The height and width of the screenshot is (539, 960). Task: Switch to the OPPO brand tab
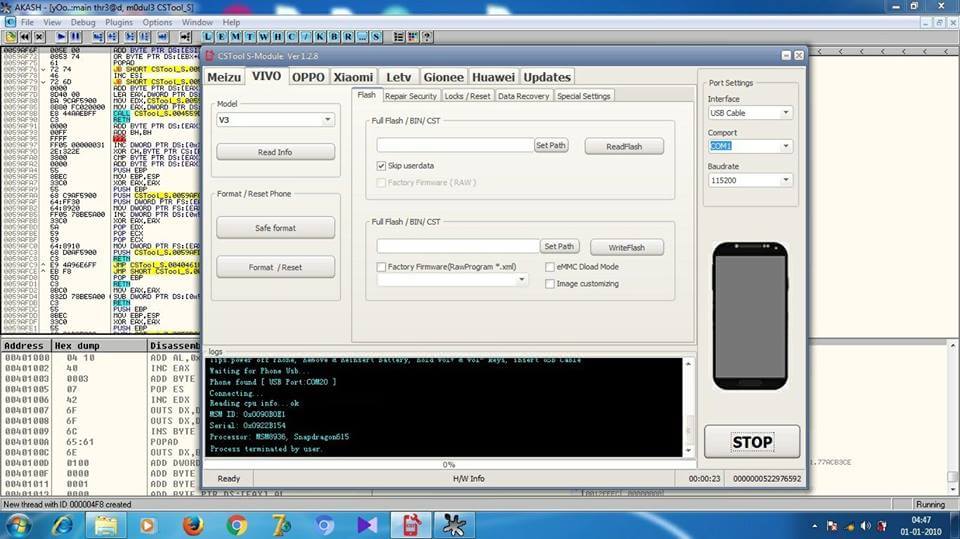(x=308, y=77)
